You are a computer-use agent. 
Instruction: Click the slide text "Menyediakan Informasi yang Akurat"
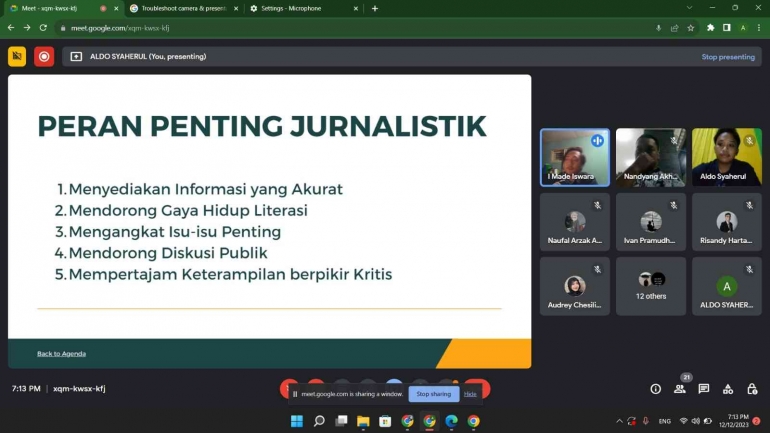[x=206, y=189]
